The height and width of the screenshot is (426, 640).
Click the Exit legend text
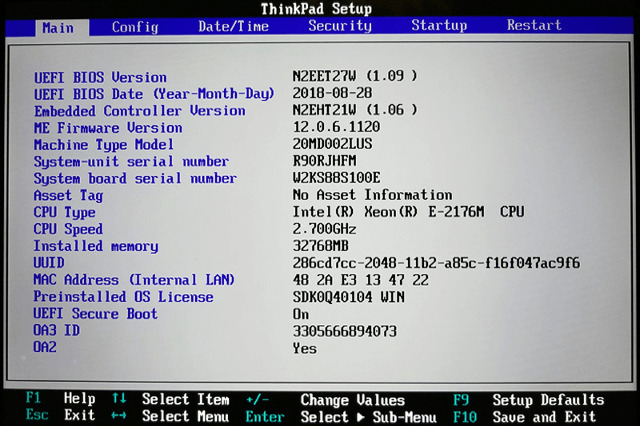[79, 415]
